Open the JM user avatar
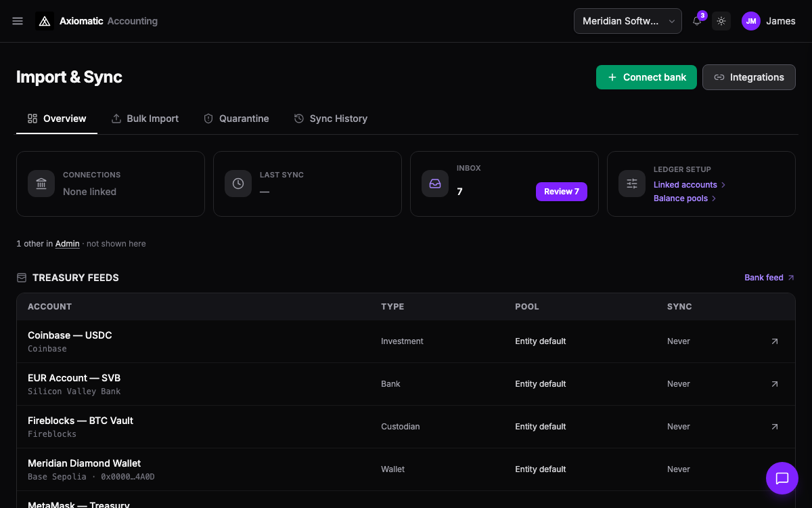The height and width of the screenshot is (508, 812). click(751, 21)
